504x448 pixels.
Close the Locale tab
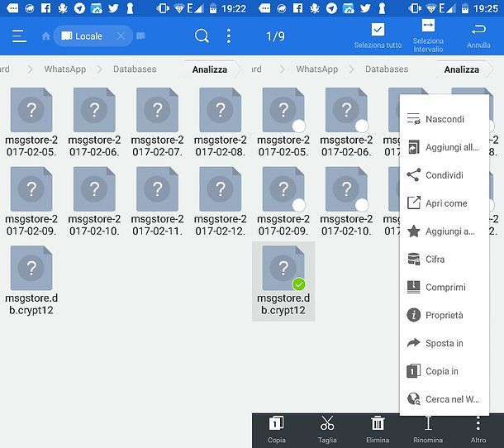(121, 36)
